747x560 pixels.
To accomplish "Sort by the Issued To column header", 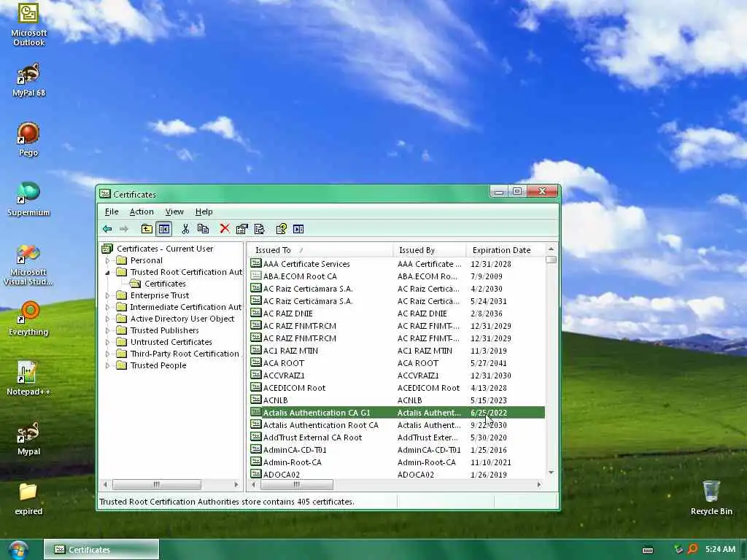I will click(x=321, y=250).
